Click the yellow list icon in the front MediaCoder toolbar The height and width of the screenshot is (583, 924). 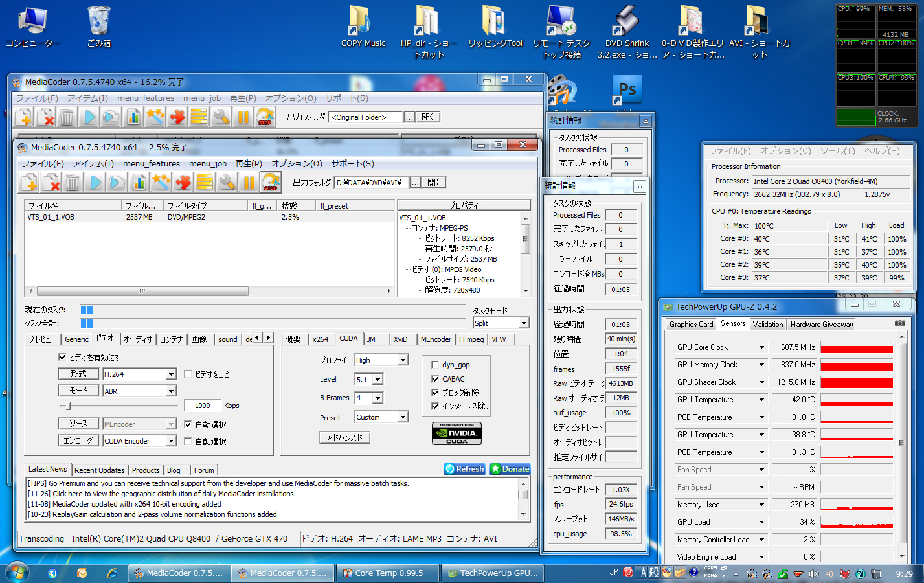click(205, 183)
